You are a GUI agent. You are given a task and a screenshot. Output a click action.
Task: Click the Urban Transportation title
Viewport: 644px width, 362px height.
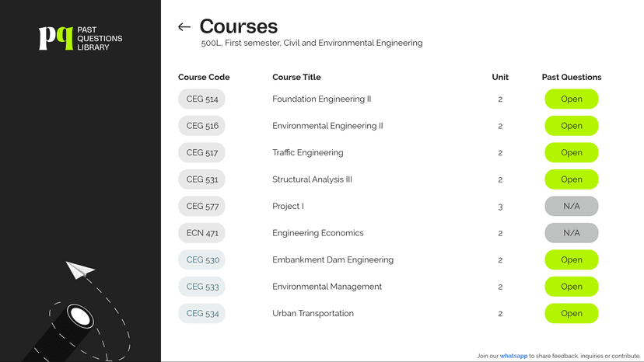313,313
